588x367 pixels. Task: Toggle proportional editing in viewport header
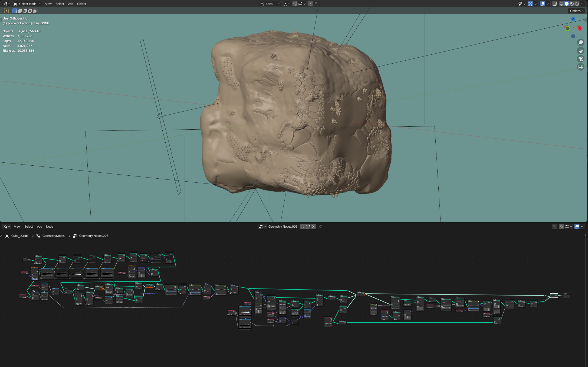(x=310, y=4)
